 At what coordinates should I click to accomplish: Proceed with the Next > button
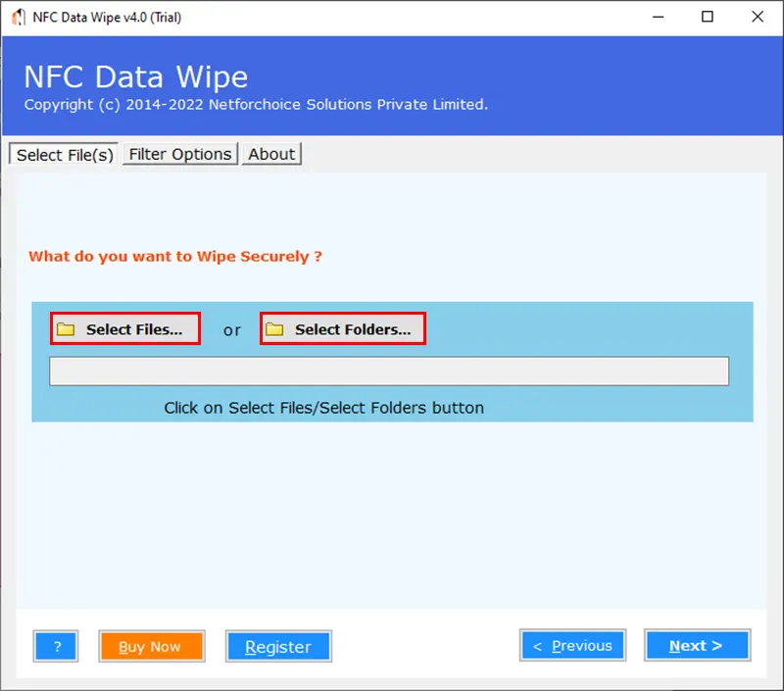[698, 646]
